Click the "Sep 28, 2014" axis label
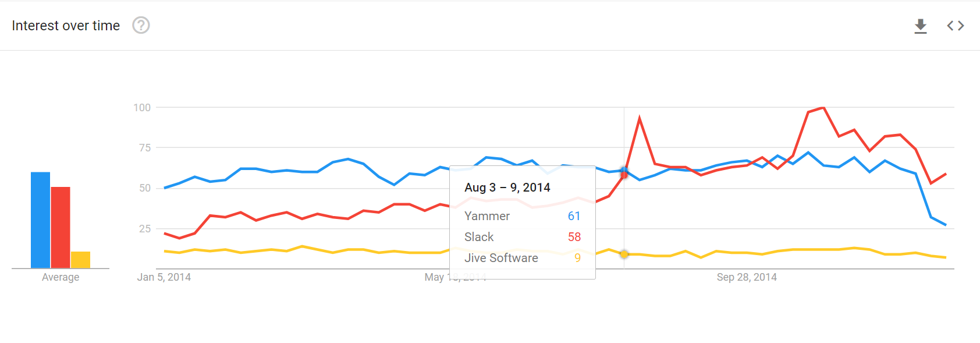This screenshot has height=343, width=980. click(x=747, y=277)
